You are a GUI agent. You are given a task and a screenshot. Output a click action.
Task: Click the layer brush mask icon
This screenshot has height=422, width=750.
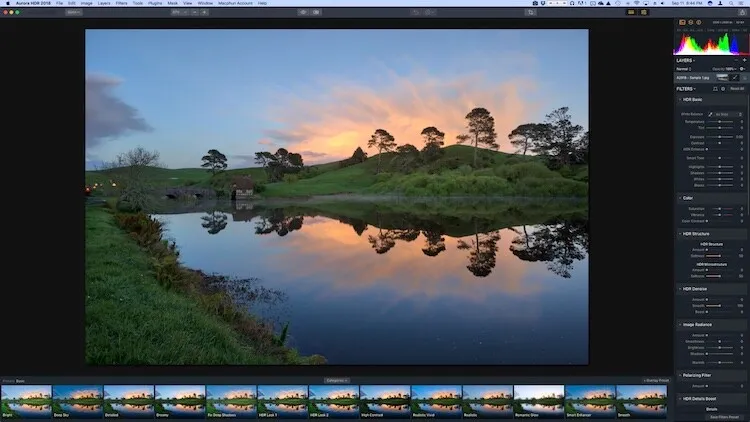733,77
